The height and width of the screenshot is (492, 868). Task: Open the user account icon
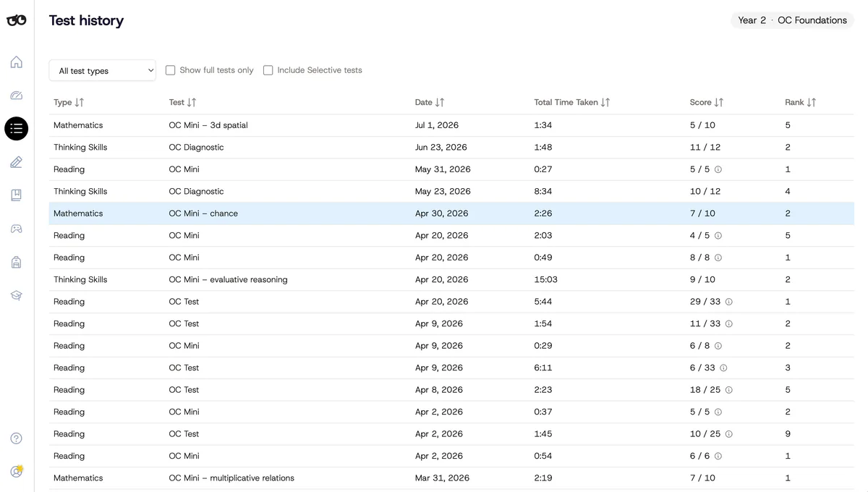pos(16,472)
